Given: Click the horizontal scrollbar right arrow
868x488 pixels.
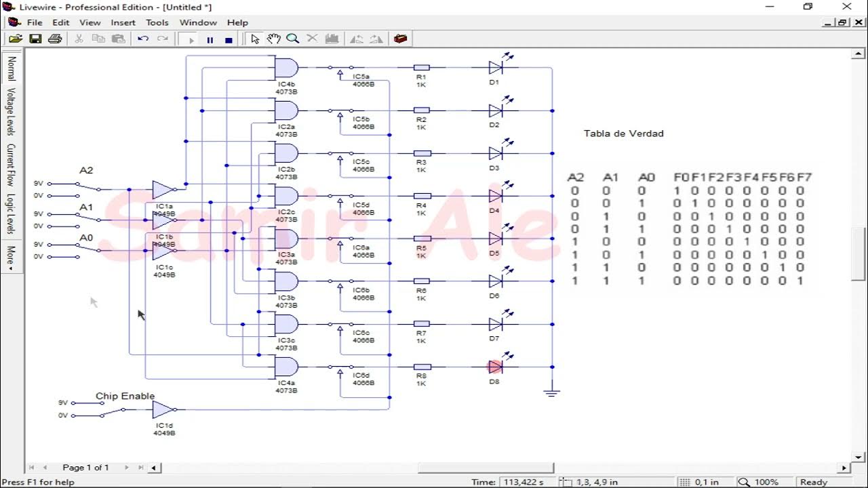Looking at the screenshot, I should coord(844,468).
